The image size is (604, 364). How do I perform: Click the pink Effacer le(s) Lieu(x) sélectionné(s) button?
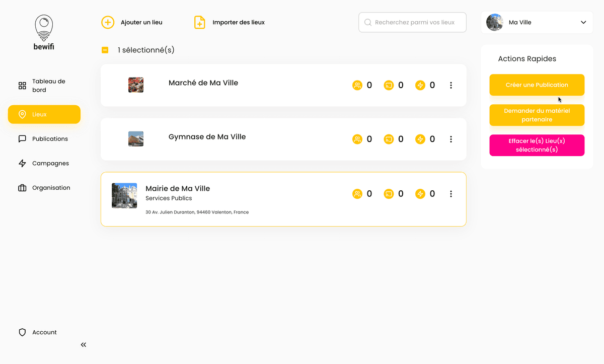(537, 145)
